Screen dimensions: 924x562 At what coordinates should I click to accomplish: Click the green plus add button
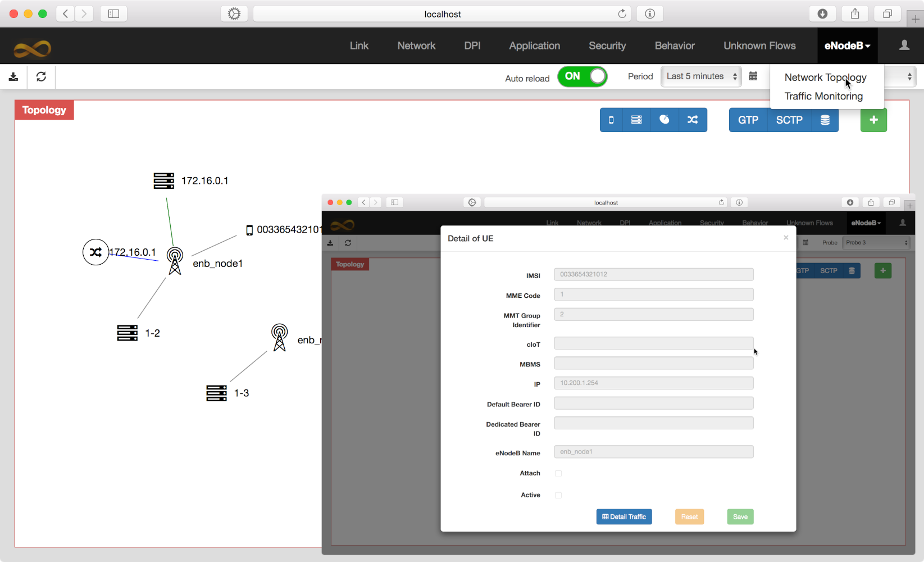873,120
